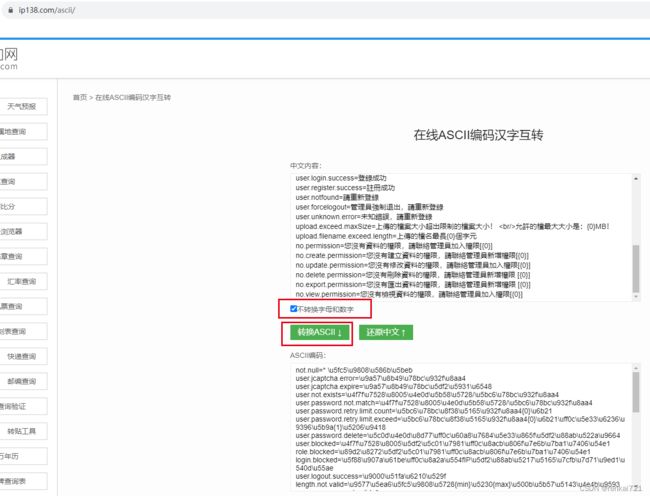Click the scroll-up arrow of the ASCII编码 box
This screenshot has width=650, height=496.
coord(635,367)
